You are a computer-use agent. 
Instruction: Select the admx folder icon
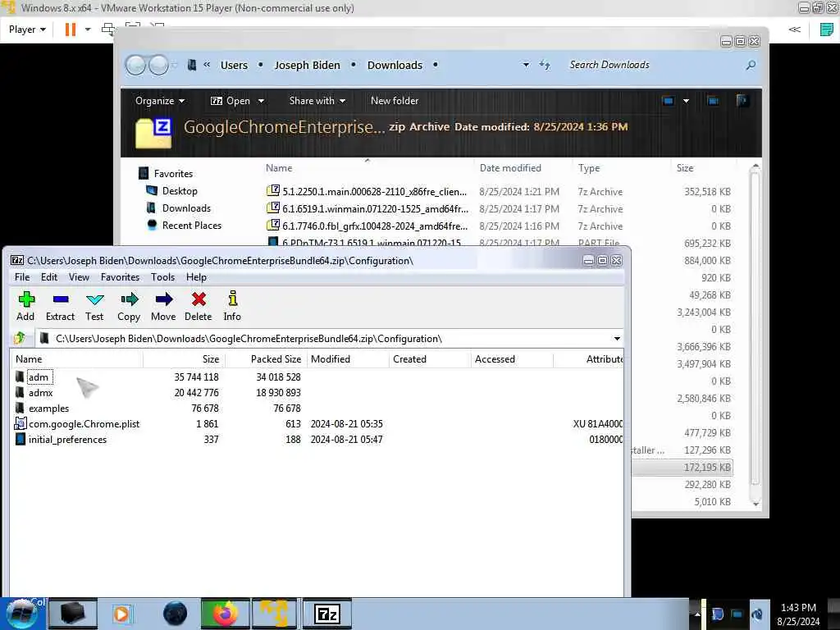point(20,392)
